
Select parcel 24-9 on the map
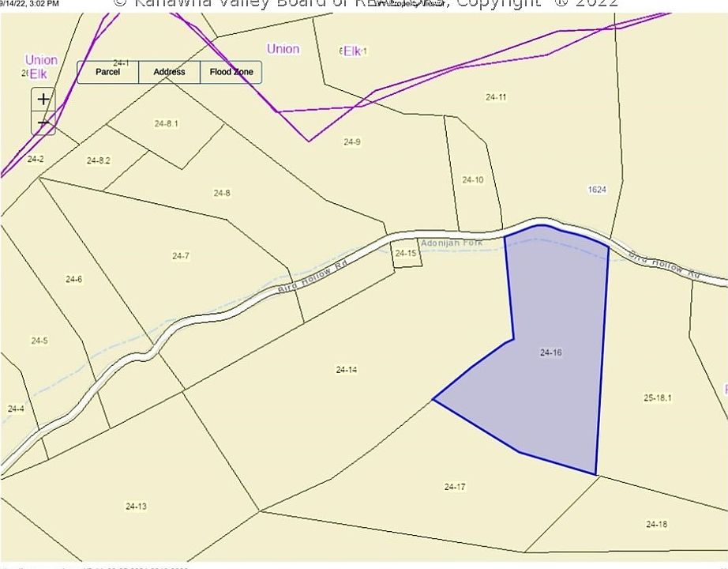click(352, 142)
